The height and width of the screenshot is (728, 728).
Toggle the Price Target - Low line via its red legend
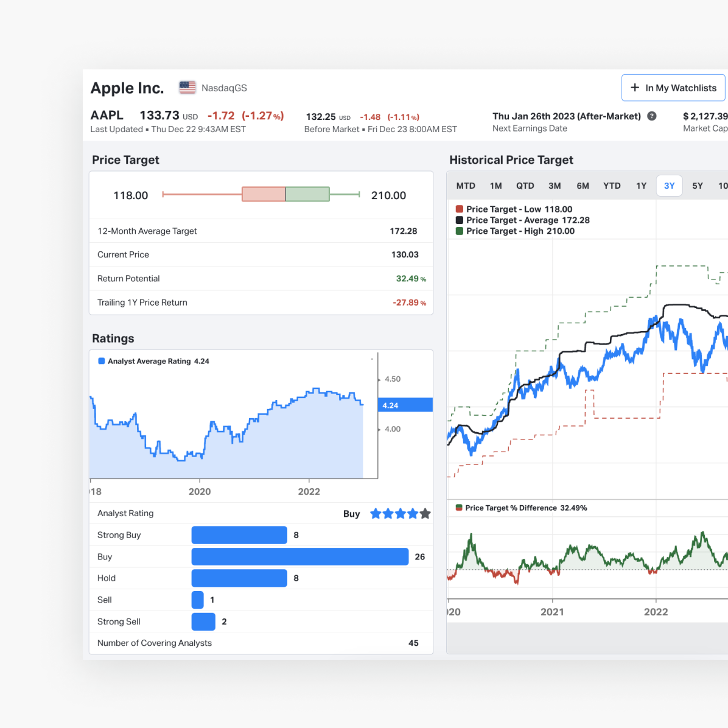click(x=458, y=209)
